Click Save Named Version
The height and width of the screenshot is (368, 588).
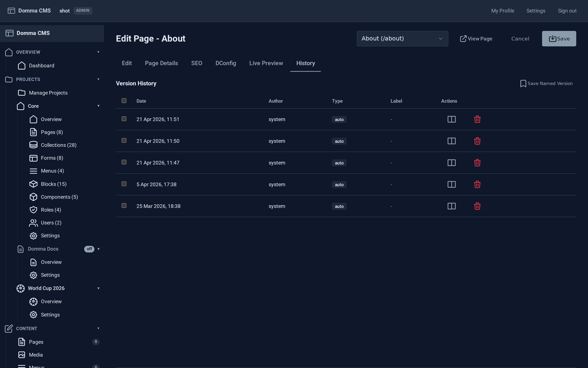(x=546, y=84)
